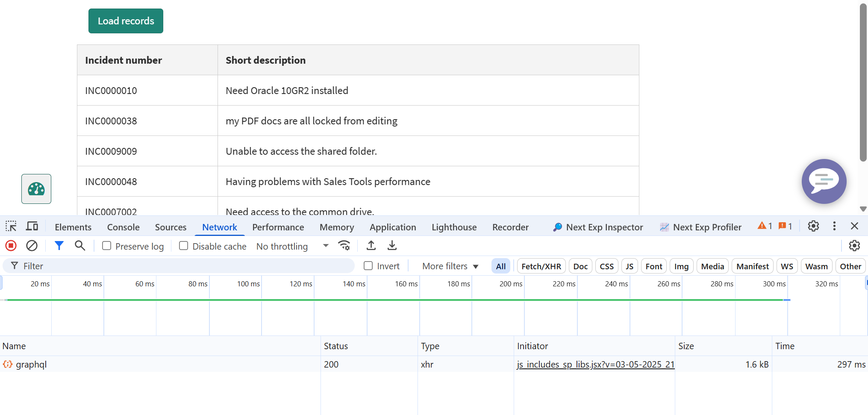Switch to the Console tab
This screenshot has height=415, width=868.
[x=123, y=227]
